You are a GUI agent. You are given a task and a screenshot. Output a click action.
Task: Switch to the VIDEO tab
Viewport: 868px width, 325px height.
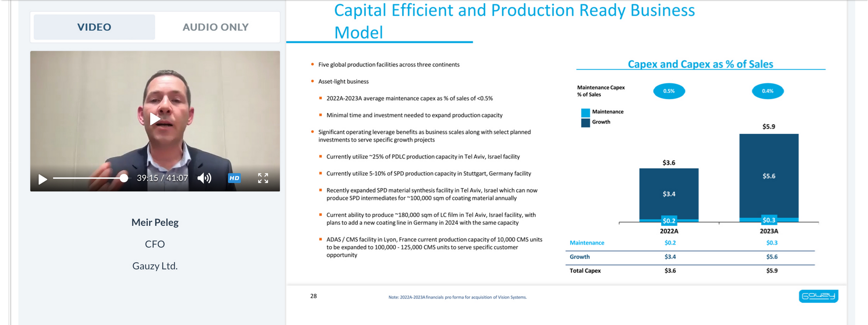pyautogui.click(x=94, y=27)
